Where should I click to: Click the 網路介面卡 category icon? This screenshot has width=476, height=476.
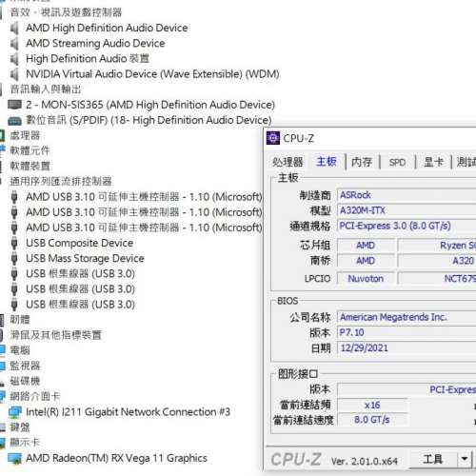[3, 396]
